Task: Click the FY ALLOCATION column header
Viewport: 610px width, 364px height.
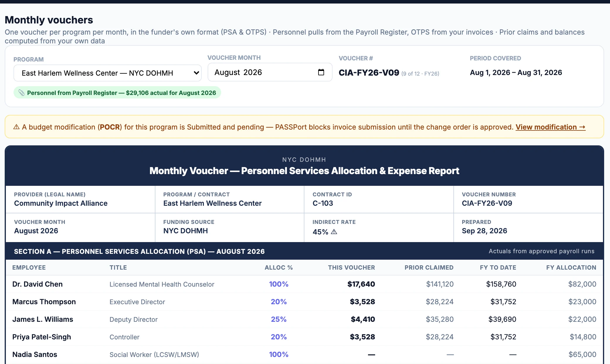Action: pos(571,267)
